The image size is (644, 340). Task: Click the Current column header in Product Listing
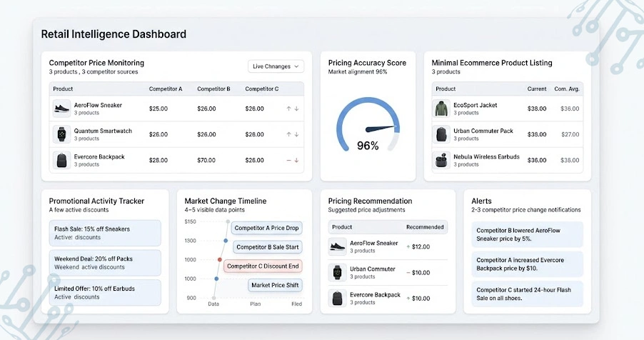click(537, 89)
